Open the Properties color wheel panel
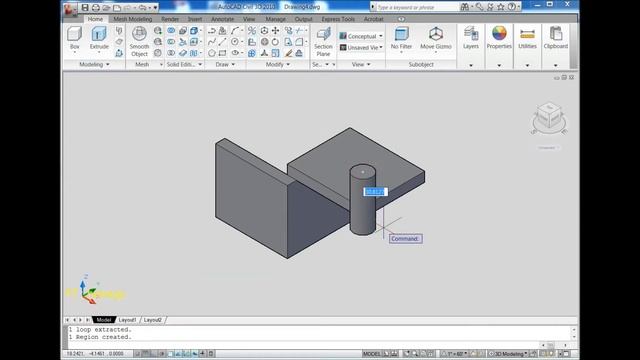This screenshot has height=360, width=640. (499, 39)
